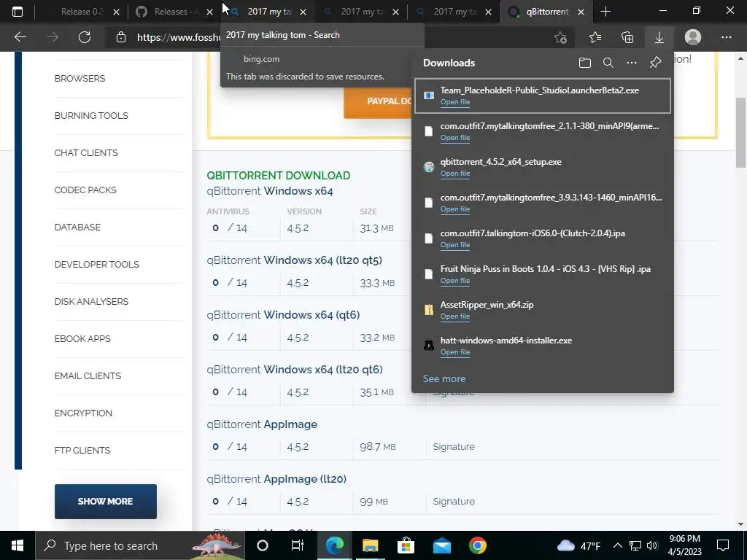Image resolution: width=747 pixels, height=560 pixels.
Task: Pin the Downloads panel
Action: tap(656, 63)
